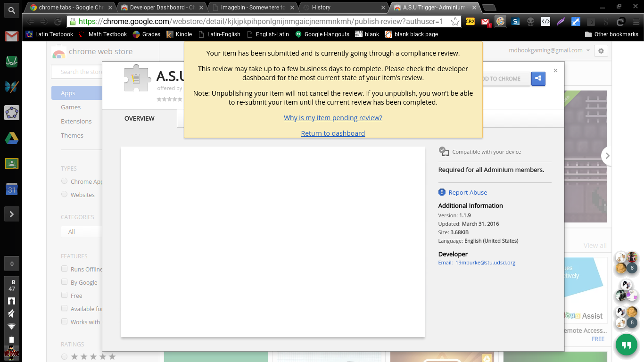Image resolution: width=644 pixels, height=362 pixels.
Task: Expand the shelf overflow arrow
Action: pos(11,214)
